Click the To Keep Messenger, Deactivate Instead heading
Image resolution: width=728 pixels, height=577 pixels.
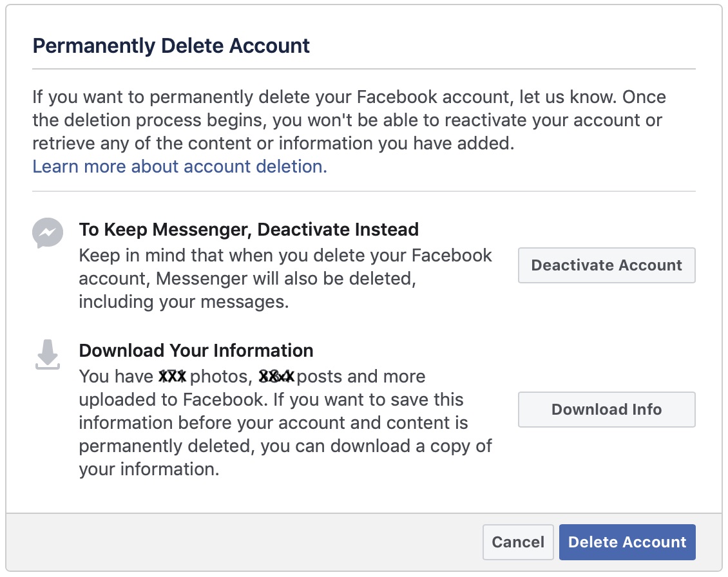(x=249, y=229)
